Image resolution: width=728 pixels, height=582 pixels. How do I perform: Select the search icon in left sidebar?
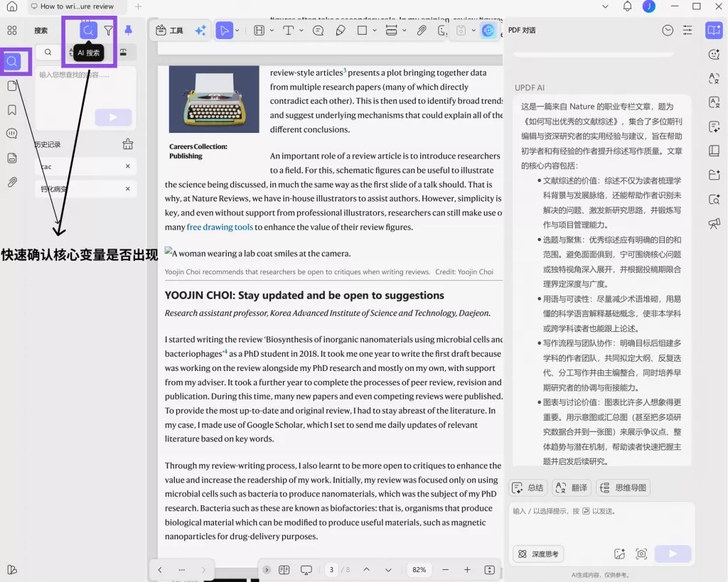click(13, 61)
